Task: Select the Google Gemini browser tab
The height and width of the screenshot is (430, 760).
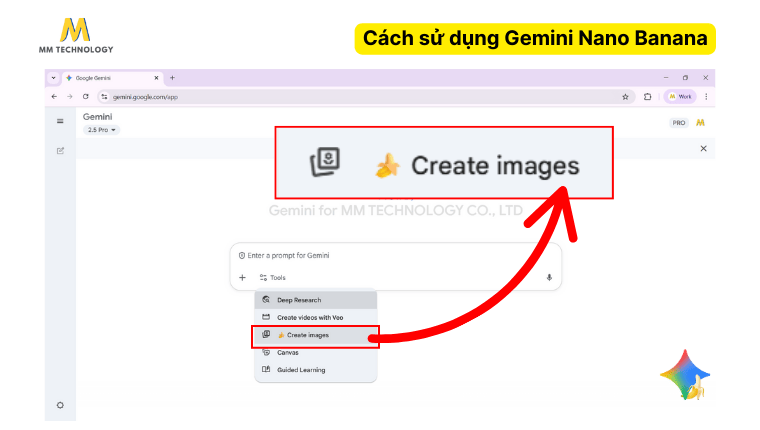Action: pyautogui.click(x=112, y=78)
